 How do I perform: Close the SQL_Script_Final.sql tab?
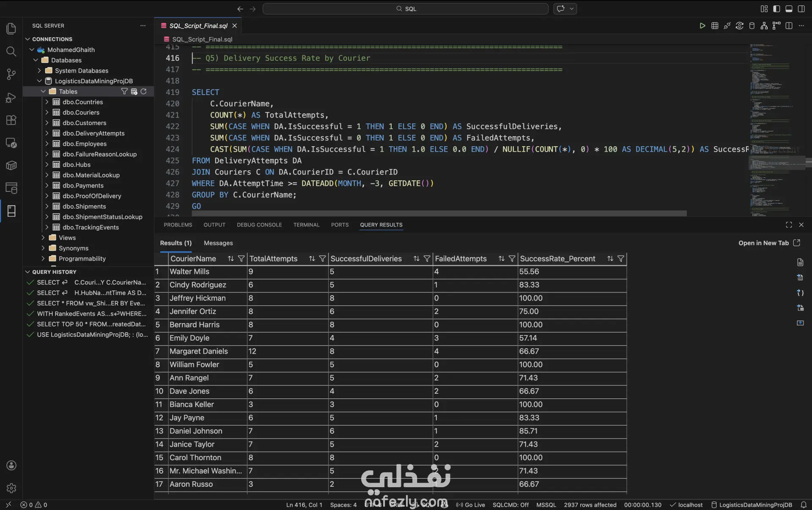tap(234, 26)
